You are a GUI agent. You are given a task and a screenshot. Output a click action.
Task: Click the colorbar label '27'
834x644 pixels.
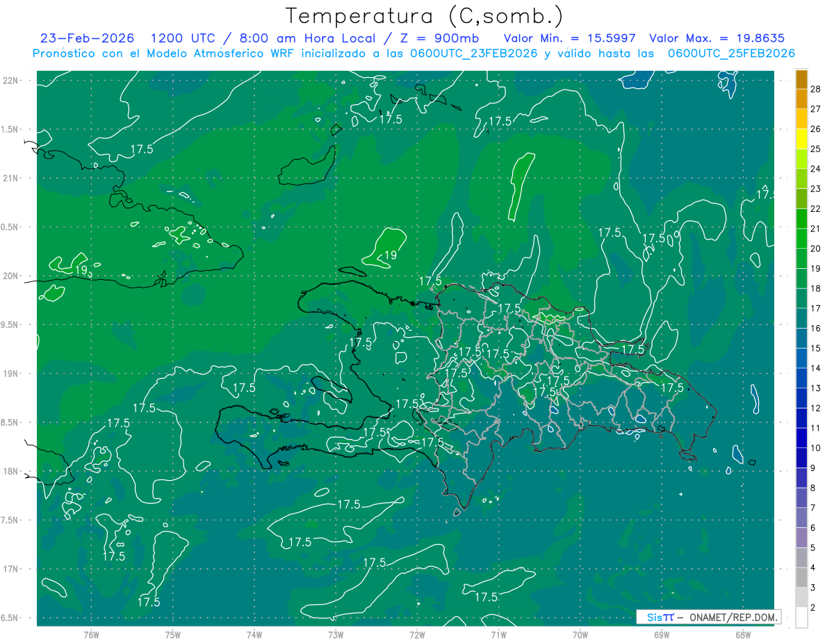pyautogui.click(x=815, y=109)
